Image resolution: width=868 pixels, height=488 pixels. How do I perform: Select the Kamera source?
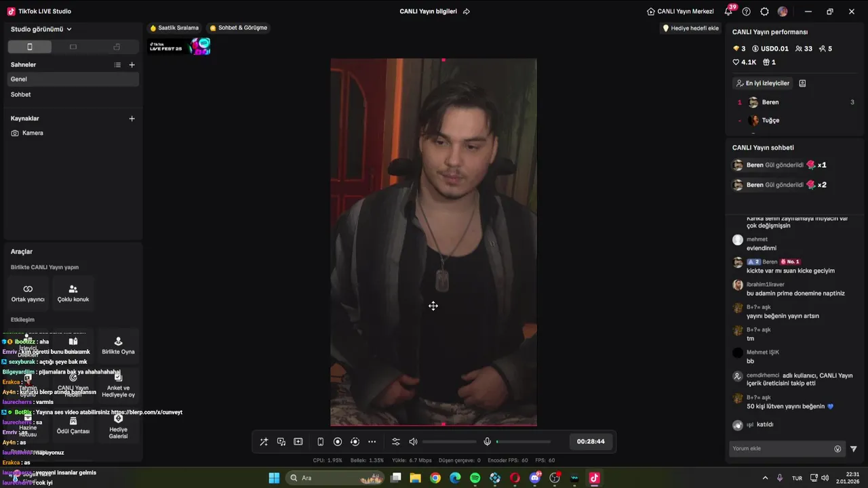click(73, 133)
